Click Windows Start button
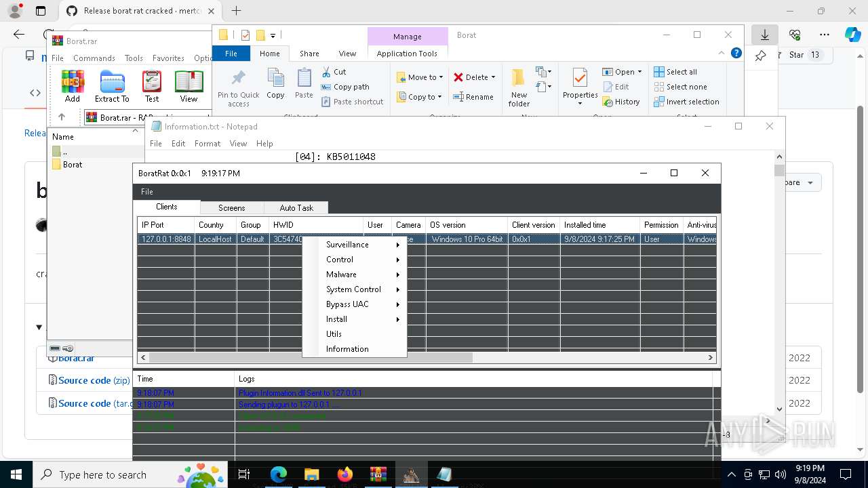The height and width of the screenshot is (488, 868). tap(16, 474)
